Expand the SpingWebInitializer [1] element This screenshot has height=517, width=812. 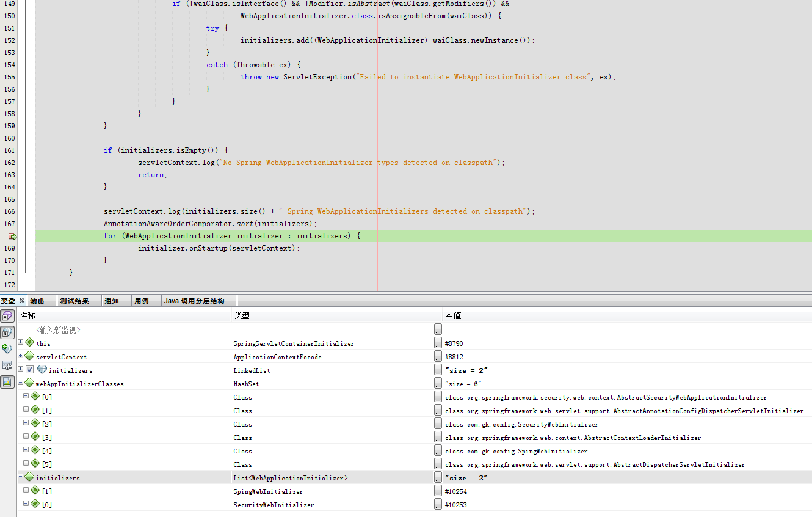(x=26, y=490)
